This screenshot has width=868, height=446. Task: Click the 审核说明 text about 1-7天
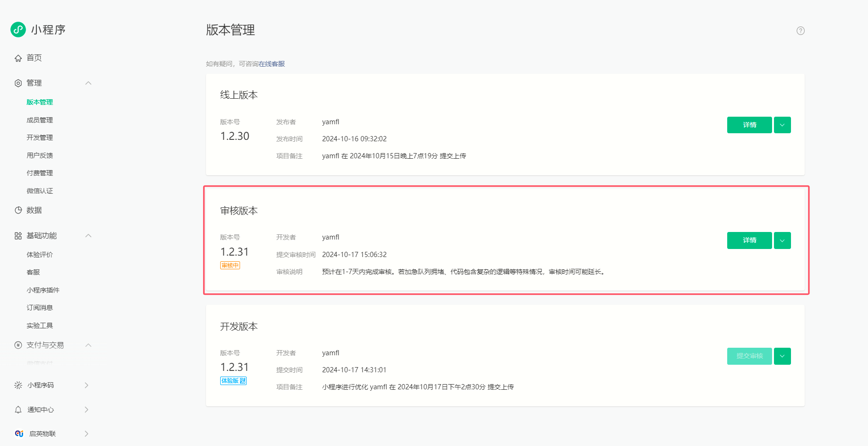[464, 272]
